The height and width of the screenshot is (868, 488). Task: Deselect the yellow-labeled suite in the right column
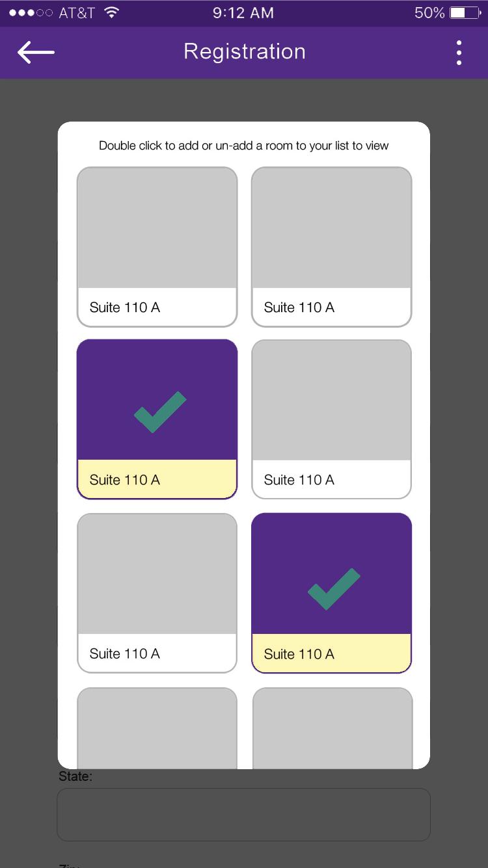coord(331,653)
